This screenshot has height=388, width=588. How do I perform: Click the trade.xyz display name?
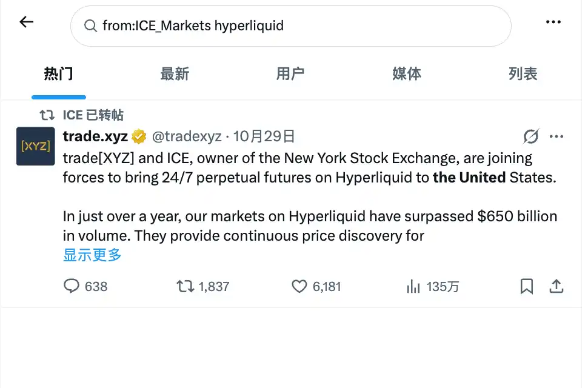(x=95, y=136)
